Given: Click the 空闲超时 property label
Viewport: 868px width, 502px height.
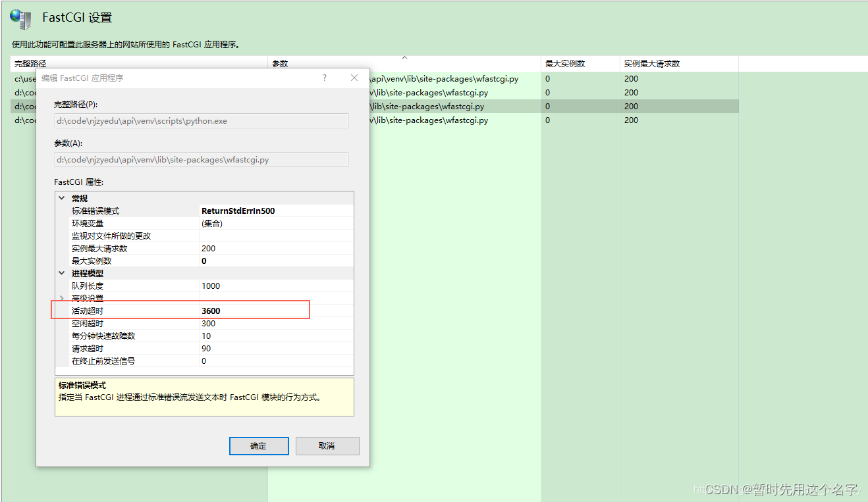Looking at the screenshot, I should 88,323.
